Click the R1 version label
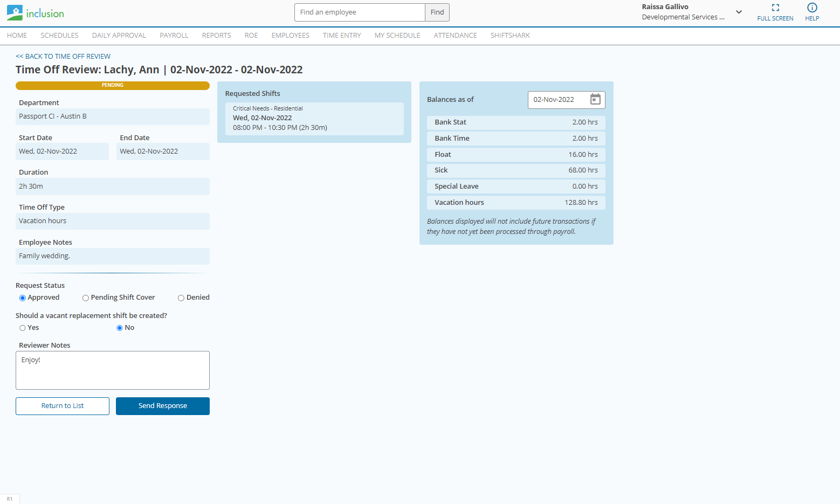 click(x=10, y=499)
